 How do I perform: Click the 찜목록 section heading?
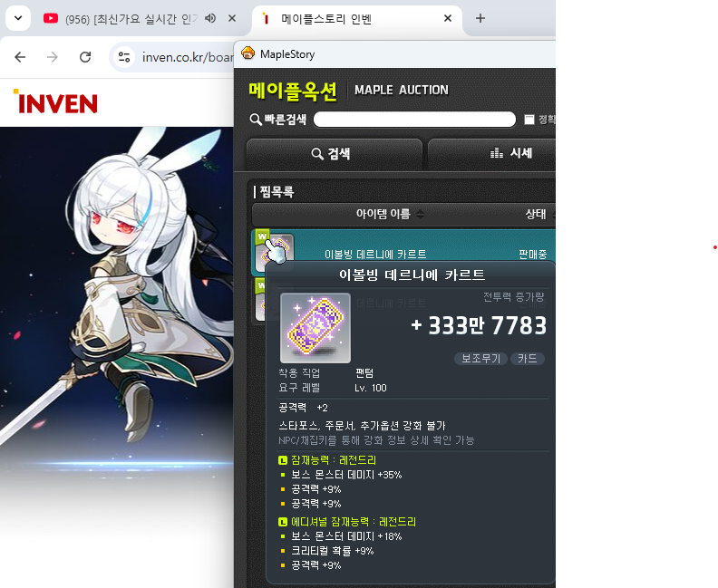click(x=277, y=192)
